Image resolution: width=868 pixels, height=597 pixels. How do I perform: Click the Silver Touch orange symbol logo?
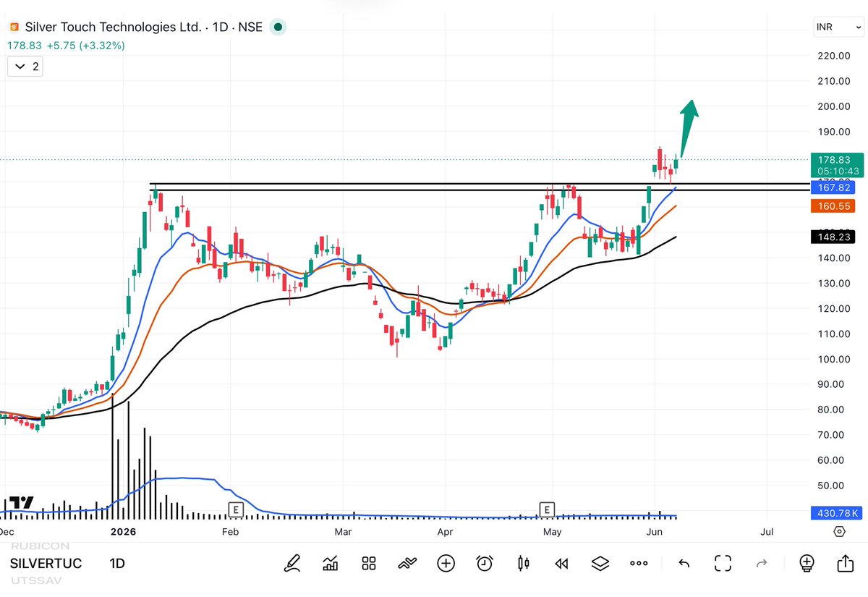click(14, 27)
